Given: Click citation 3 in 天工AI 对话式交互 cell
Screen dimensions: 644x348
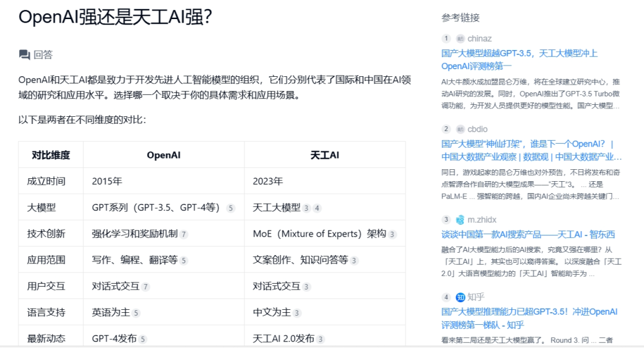Looking at the screenshot, I should (306, 287).
